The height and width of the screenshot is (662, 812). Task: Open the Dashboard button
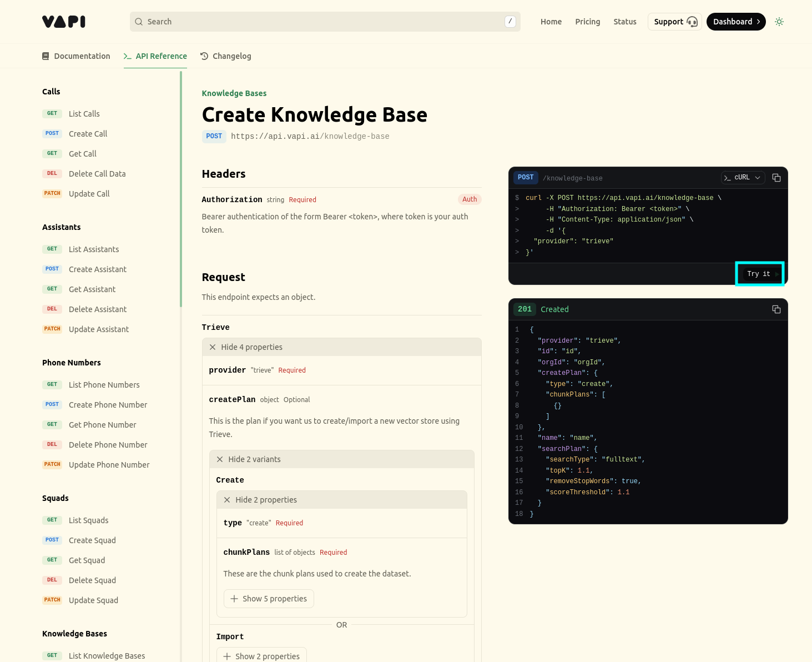[736, 22]
